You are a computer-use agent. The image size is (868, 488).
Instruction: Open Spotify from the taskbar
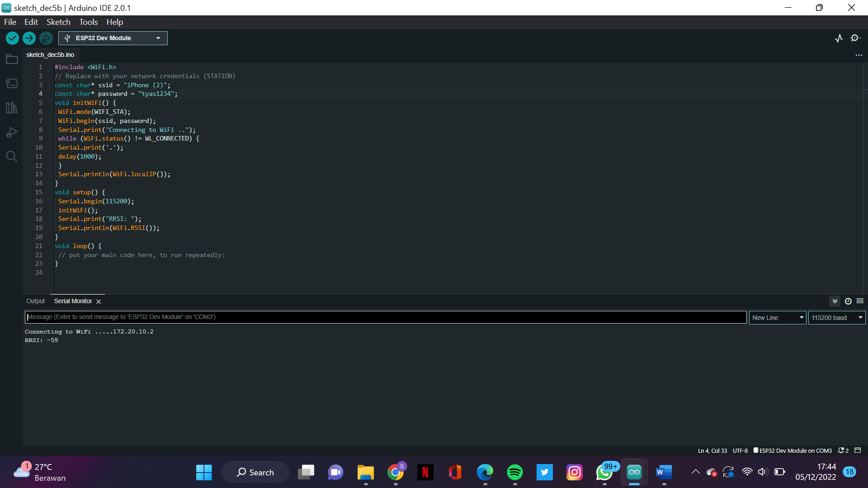(515, 472)
